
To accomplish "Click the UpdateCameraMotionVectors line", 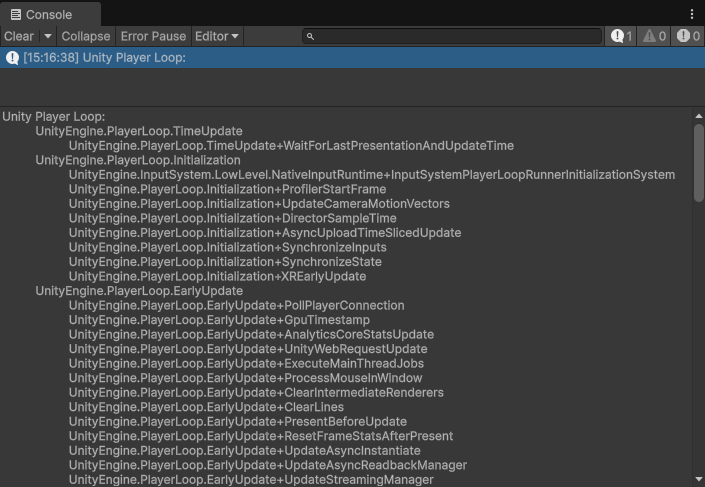I will click(259, 204).
